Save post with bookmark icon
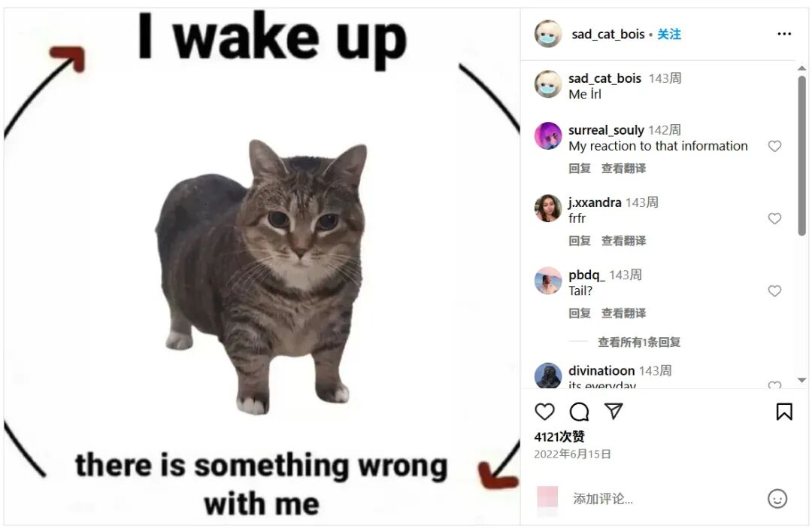Image resolution: width=812 pixels, height=529 pixels. [784, 412]
